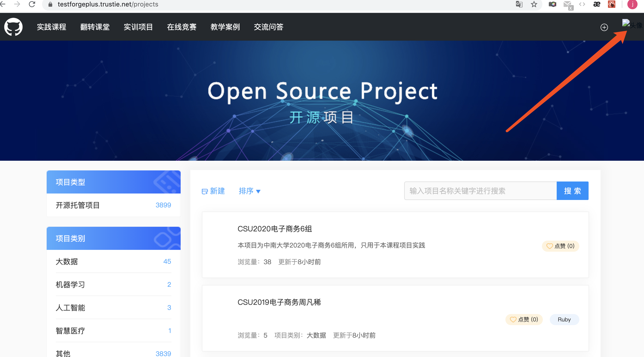Click '浏览量: 38' on first project

pos(254,262)
